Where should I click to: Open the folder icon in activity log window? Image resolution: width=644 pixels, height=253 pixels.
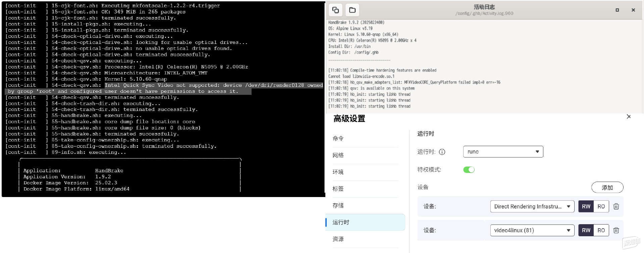352,10
